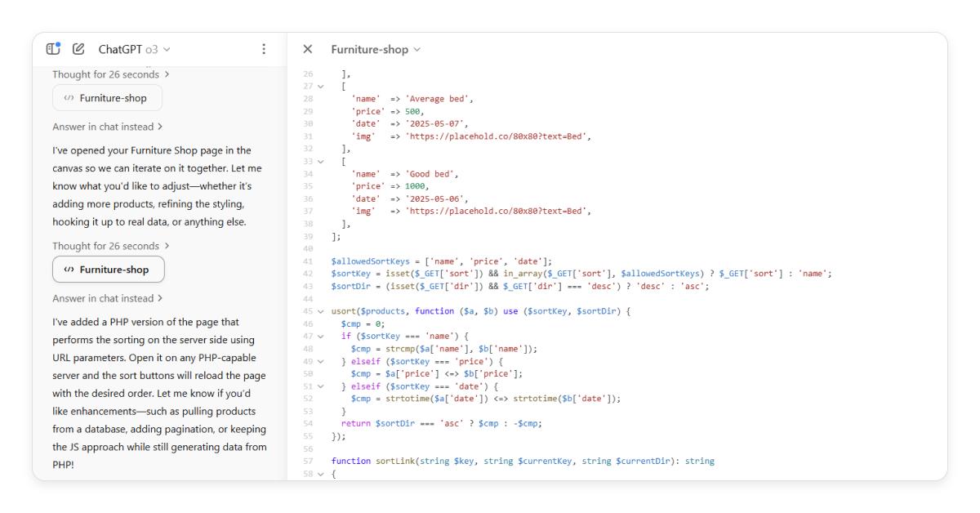The height and width of the screenshot is (513, 980).
Task: Click the $sortKey = isset line
Action: (x=581, y=274)
